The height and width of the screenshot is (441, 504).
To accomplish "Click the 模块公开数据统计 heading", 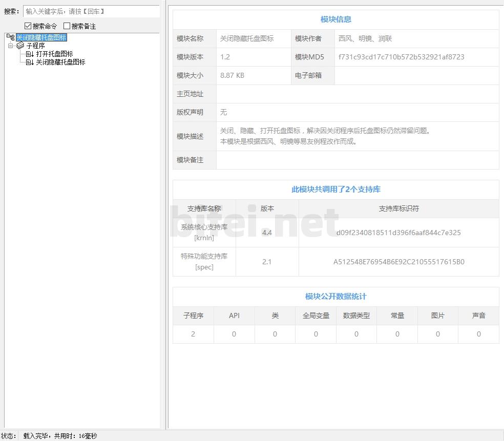I will tap(335, 297).
